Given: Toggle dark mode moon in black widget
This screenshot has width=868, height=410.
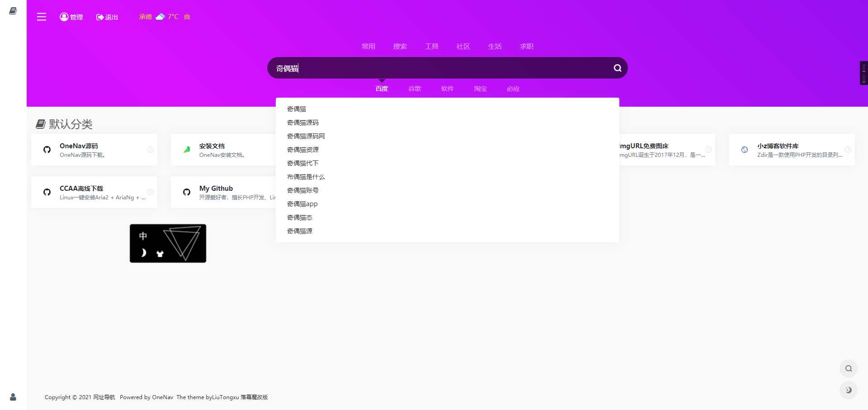Looking at the screenshot, I should (x=143, y=253).
